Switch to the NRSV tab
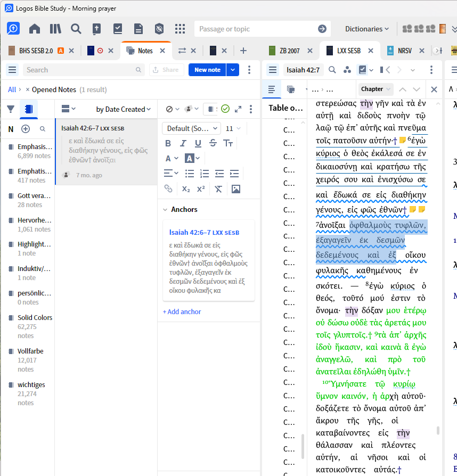 point(404,51)
